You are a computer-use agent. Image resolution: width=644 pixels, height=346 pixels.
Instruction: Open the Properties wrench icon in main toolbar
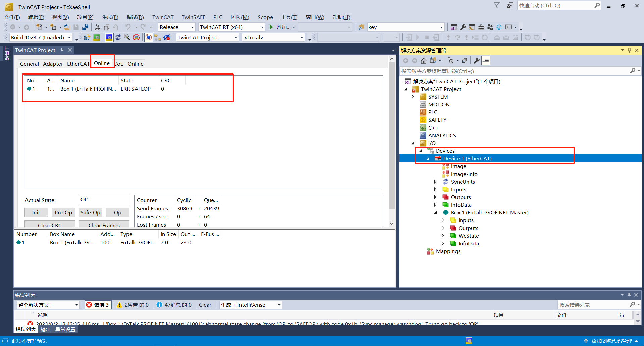tap(463, 27)
